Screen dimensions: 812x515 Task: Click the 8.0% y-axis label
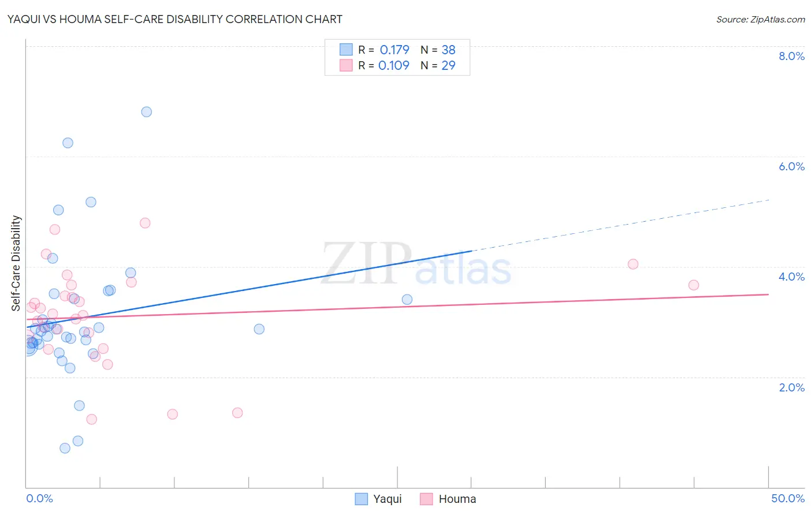click(791, 56)
